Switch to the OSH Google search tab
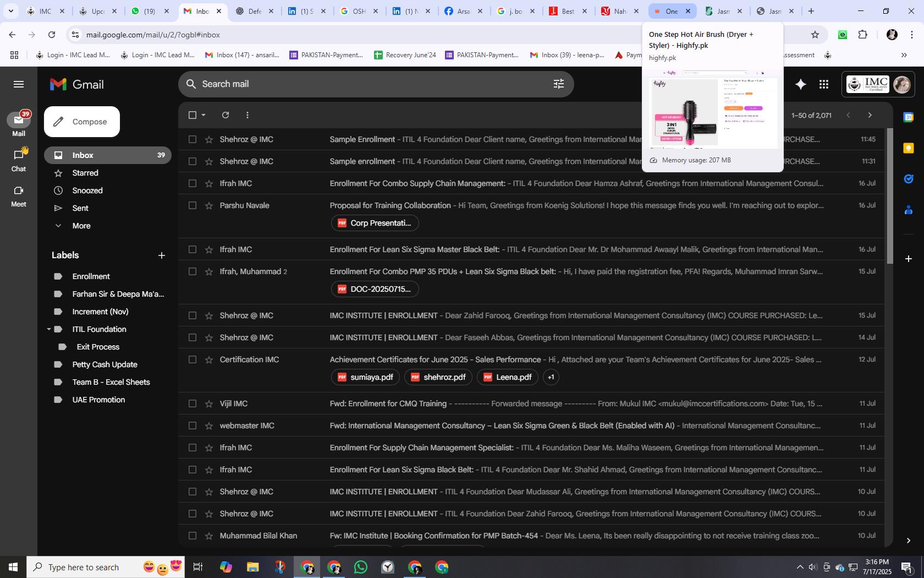Screen dimensions: 924x578 (x=359, y=11)
